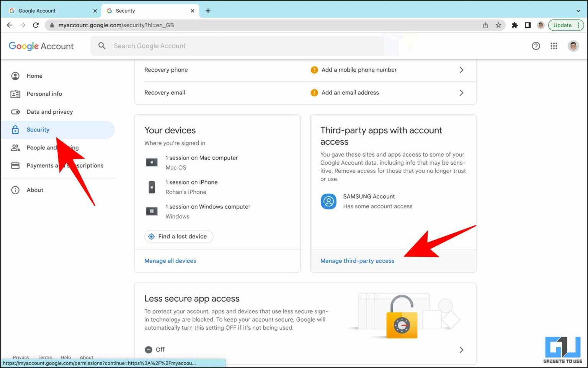This screenshot has height=368, width=588.
Task: Click the Home icon in sidebar
Action: point(15,76)
